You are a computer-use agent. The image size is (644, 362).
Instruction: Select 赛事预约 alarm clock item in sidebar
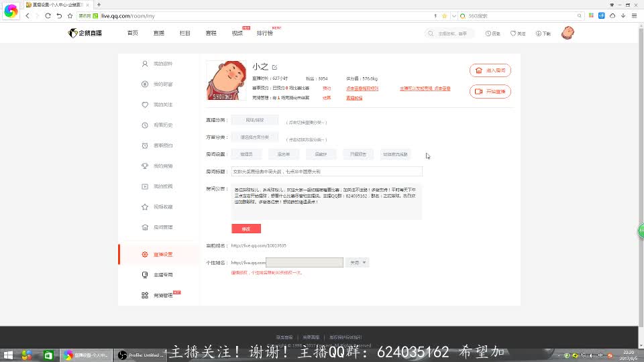162,145
